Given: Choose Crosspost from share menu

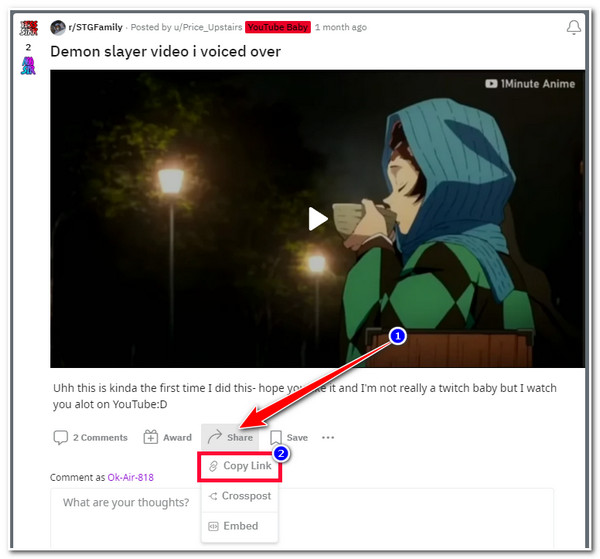Looking at the screenshot, I should coord(240,496).
